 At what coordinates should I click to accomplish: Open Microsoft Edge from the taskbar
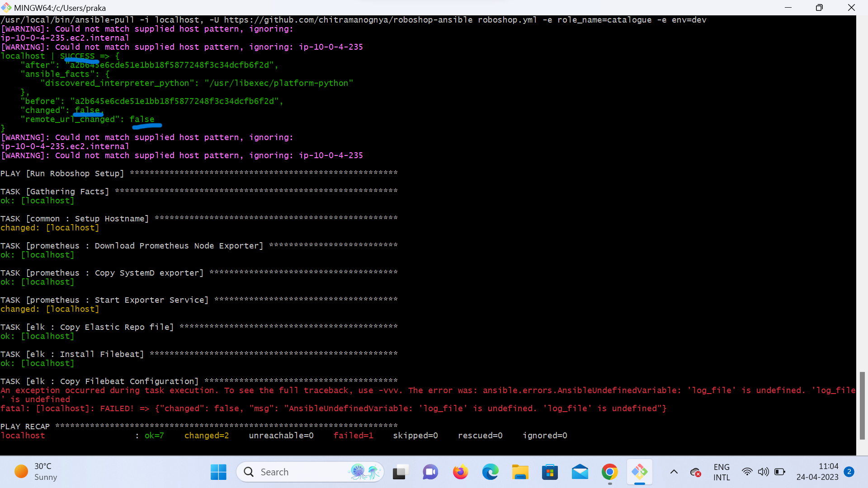click(x=490, y=472)
